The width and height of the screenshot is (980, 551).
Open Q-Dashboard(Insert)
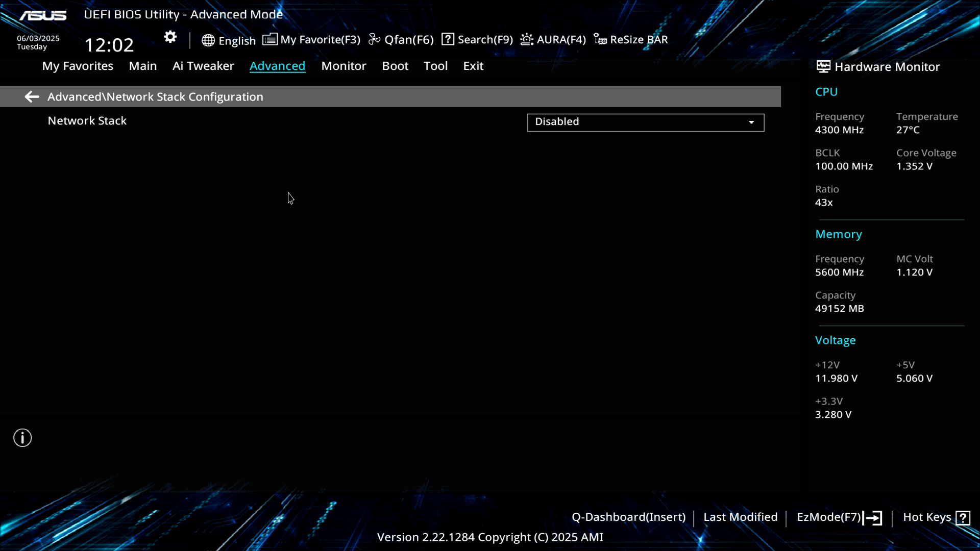[x=628, y=517]
